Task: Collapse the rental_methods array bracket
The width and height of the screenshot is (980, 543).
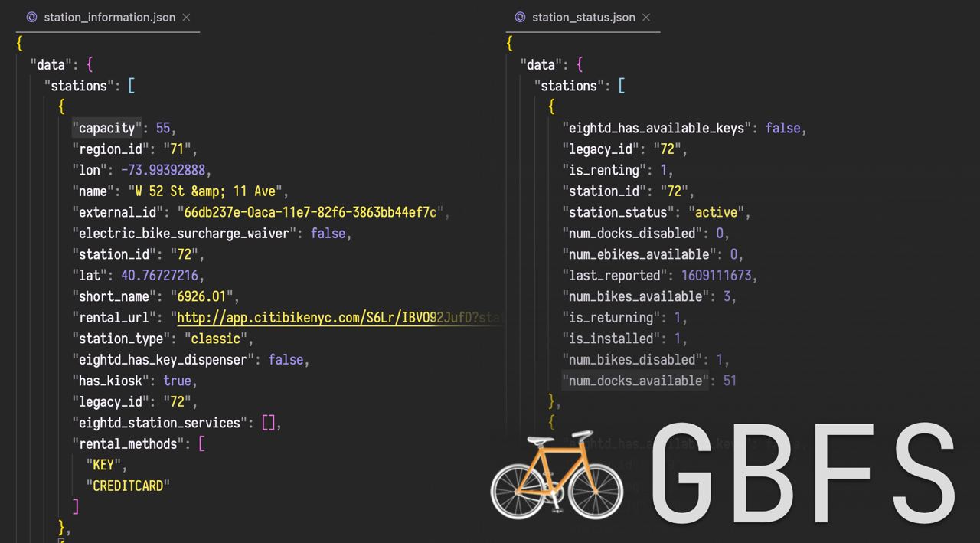Action: click(x=203, y=443)
